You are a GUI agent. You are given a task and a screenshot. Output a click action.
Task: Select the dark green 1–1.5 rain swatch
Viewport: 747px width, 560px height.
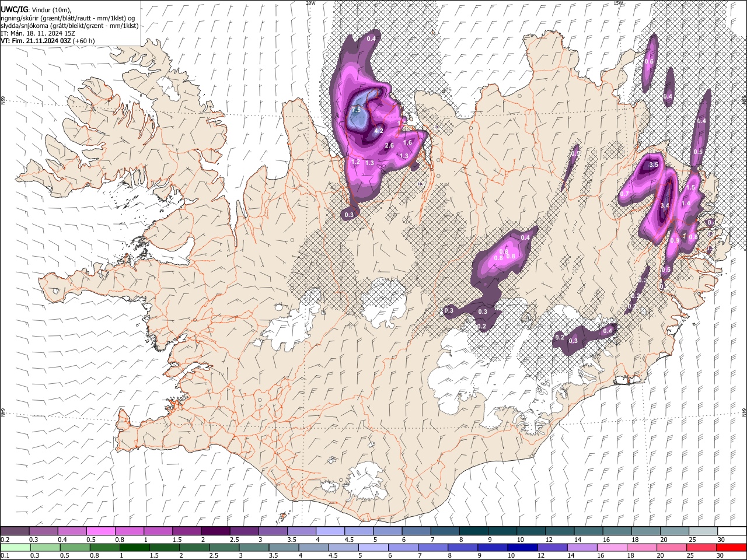click(134, 547)
